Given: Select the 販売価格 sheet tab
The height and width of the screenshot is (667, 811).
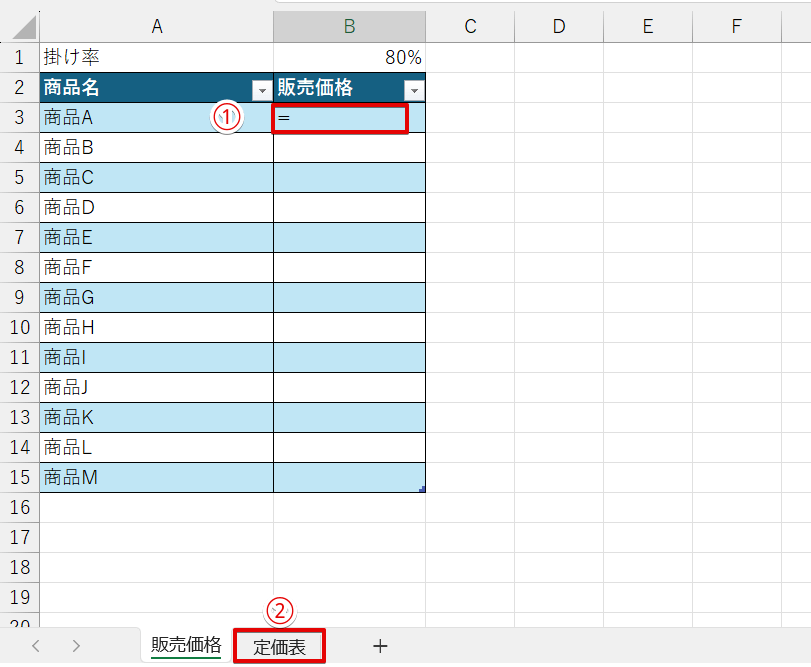Looking at the screenshot, I should point(186,645).
